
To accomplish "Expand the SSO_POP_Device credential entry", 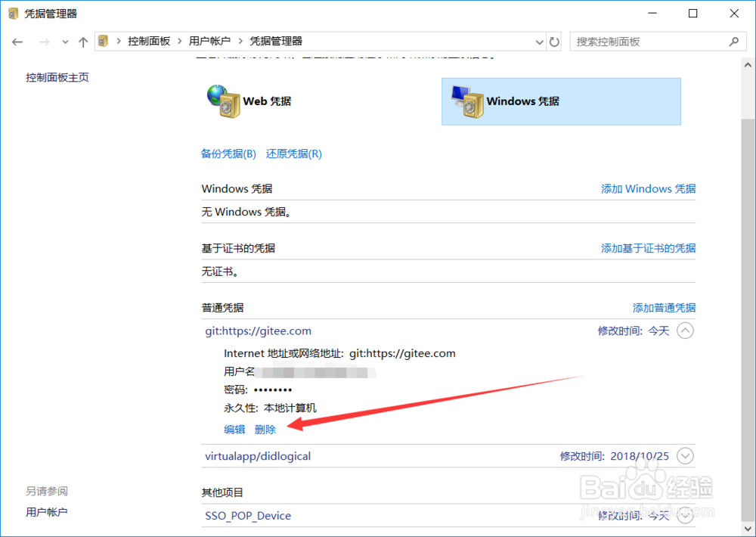I will click(685, 515).
